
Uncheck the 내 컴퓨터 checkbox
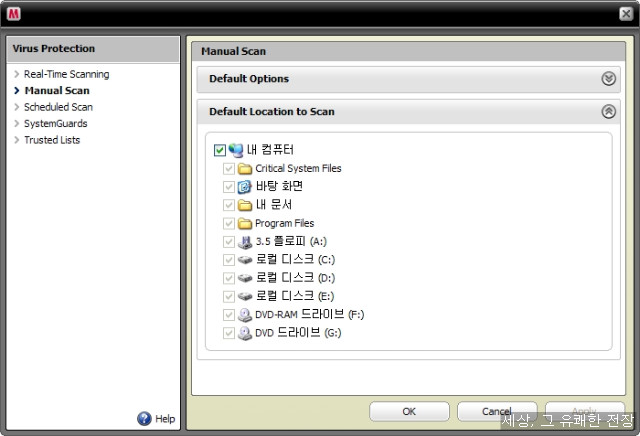click(220, 150)
